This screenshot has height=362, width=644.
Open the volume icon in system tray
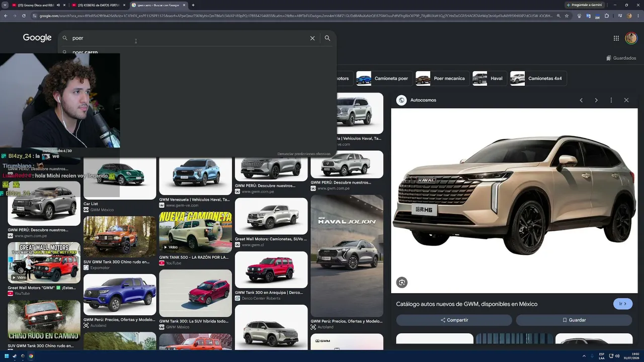[x=618, y=356]
